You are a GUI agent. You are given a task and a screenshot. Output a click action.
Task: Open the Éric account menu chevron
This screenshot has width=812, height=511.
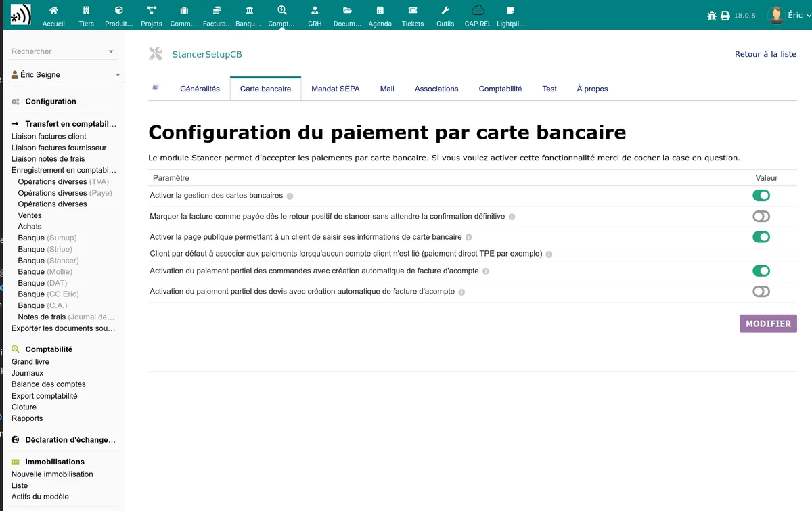[809, 16]
